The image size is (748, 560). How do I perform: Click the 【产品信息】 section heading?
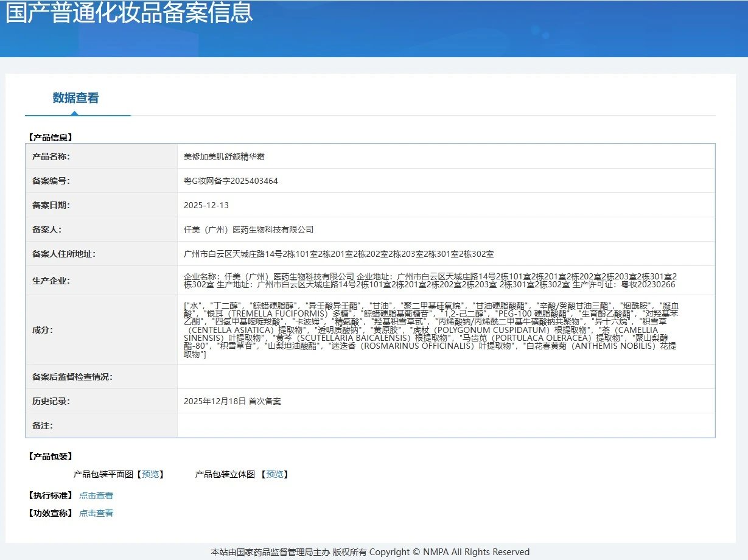tap(51, 138)
